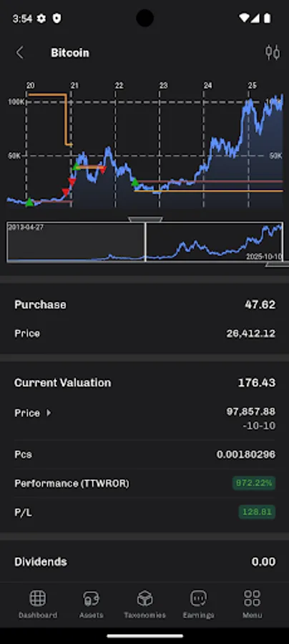Open the Earnings tab

199,604
